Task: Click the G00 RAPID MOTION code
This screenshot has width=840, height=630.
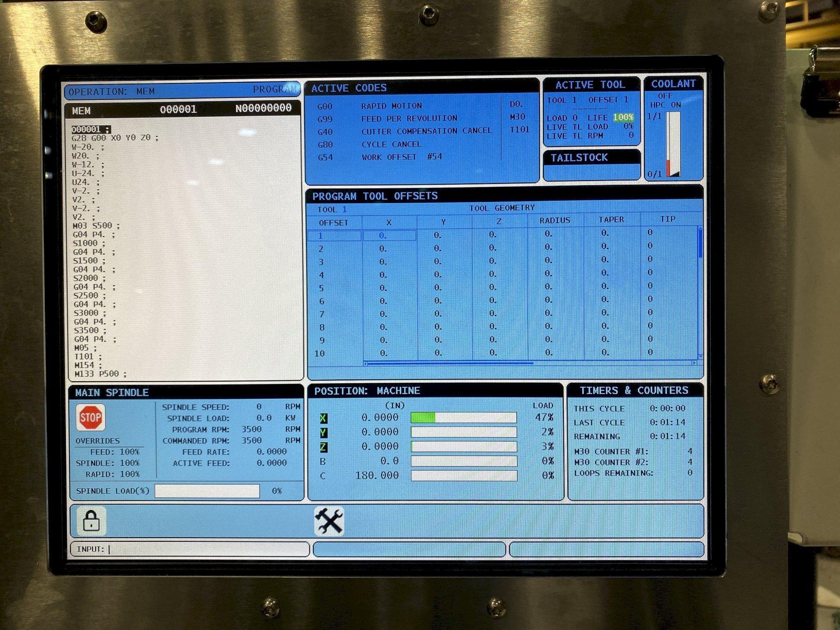Action: pyautogui.click(x=370, y=106)
